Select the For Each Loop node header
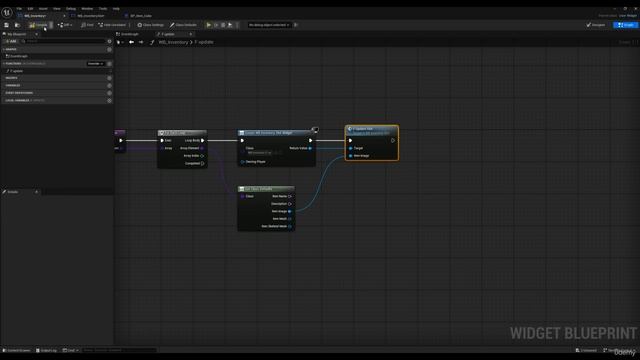The width and height of the screenshot is (640, 360). [x=182, y=133]
